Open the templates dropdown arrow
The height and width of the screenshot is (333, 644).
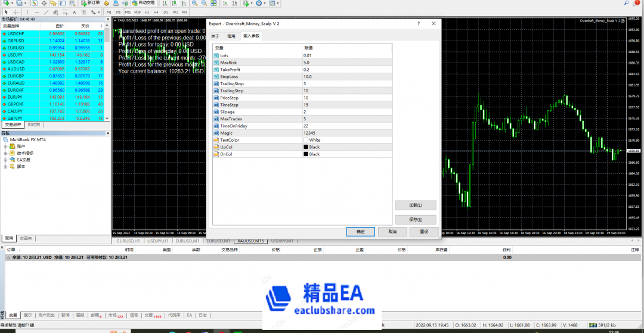point(278,3)
